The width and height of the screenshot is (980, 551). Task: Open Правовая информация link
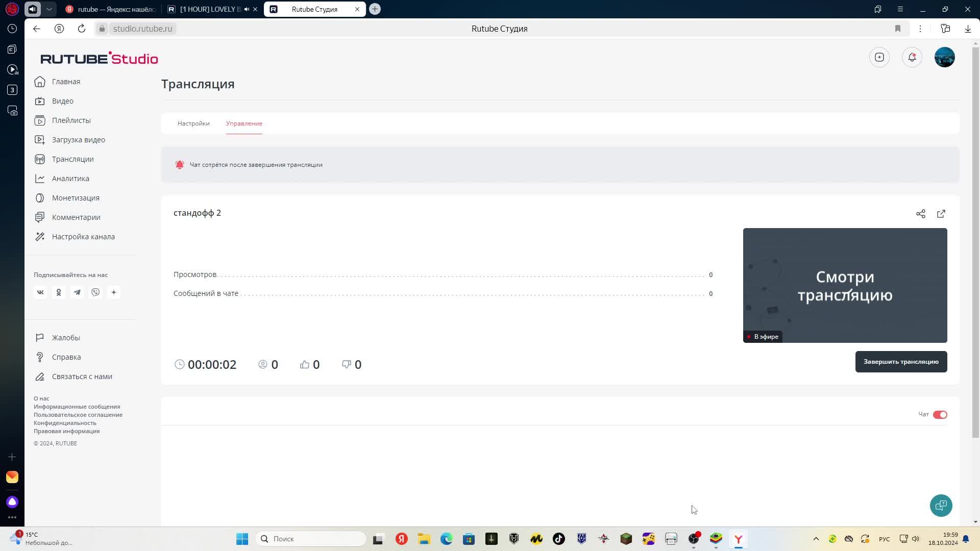[x=66, y=431]
